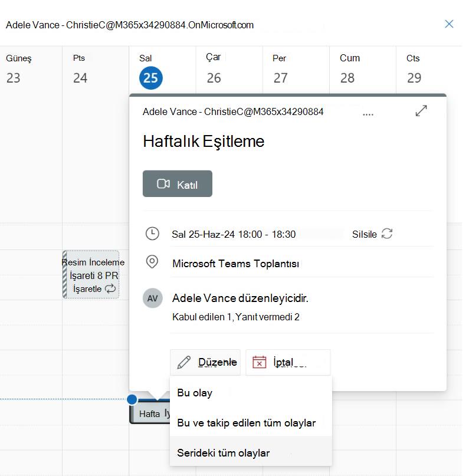
Task: Click the Silsile recurrence icon
Action: click(x=387, y=234)
